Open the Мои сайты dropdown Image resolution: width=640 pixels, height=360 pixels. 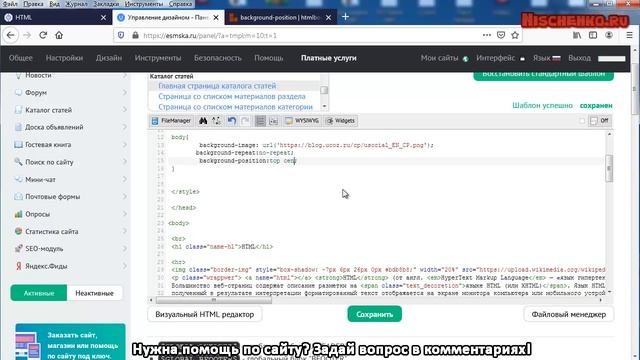point(444,58)
